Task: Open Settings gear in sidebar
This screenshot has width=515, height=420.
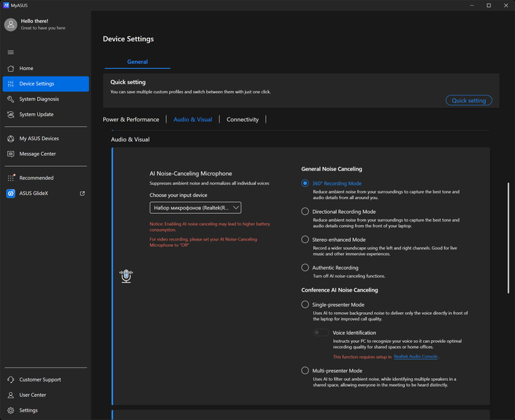Action: pyautogui.click(x=11, y=410)
